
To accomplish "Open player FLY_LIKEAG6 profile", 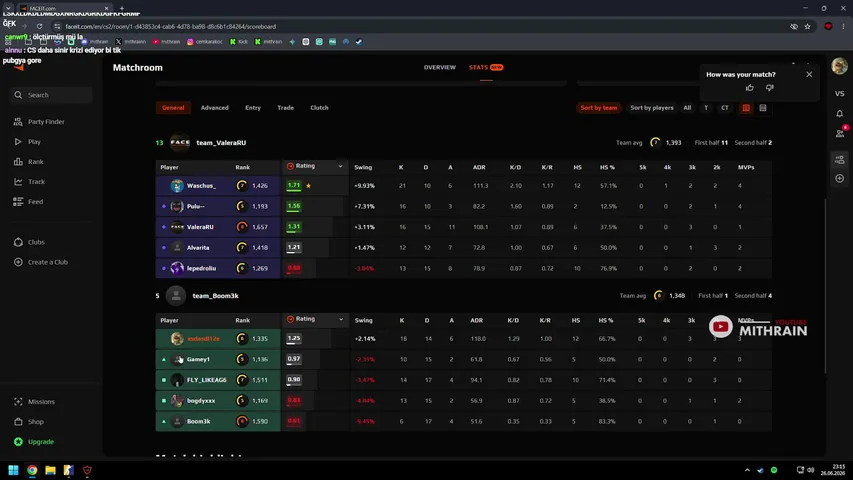I will tap(207, 380).
